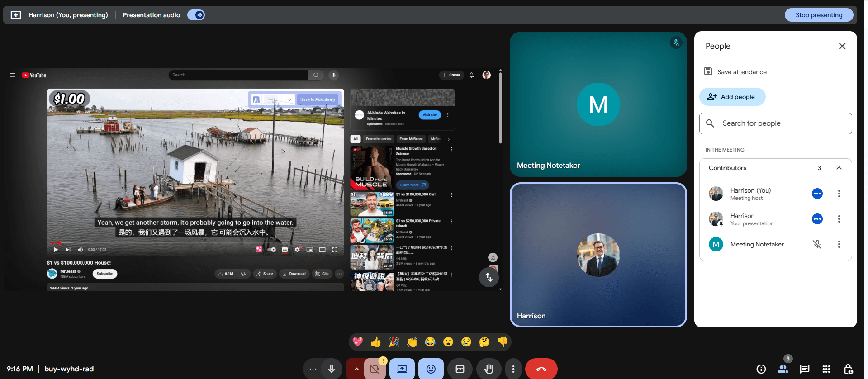This screenshot has height=379, width=868.
Task: Open more options for Meeting Notetaker
Action: 839,244
